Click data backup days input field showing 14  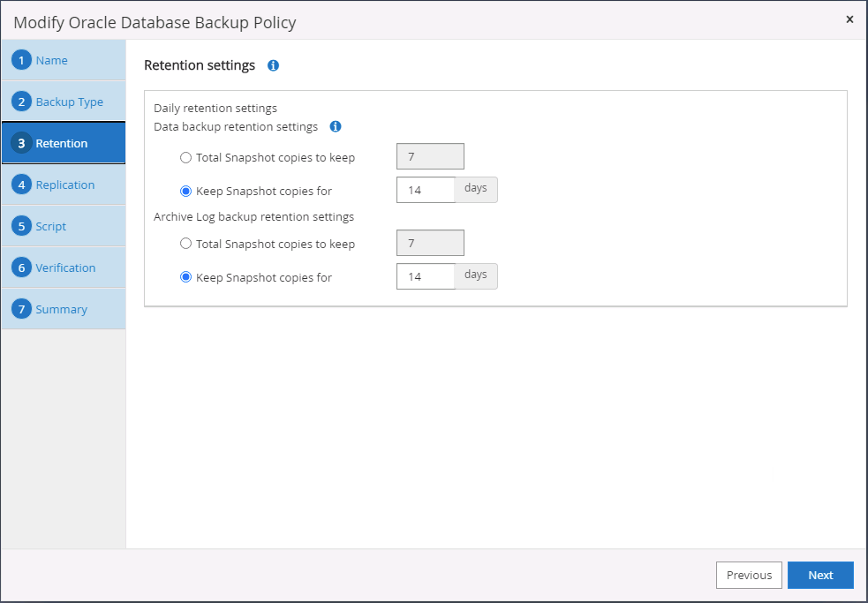click(426, 191)
